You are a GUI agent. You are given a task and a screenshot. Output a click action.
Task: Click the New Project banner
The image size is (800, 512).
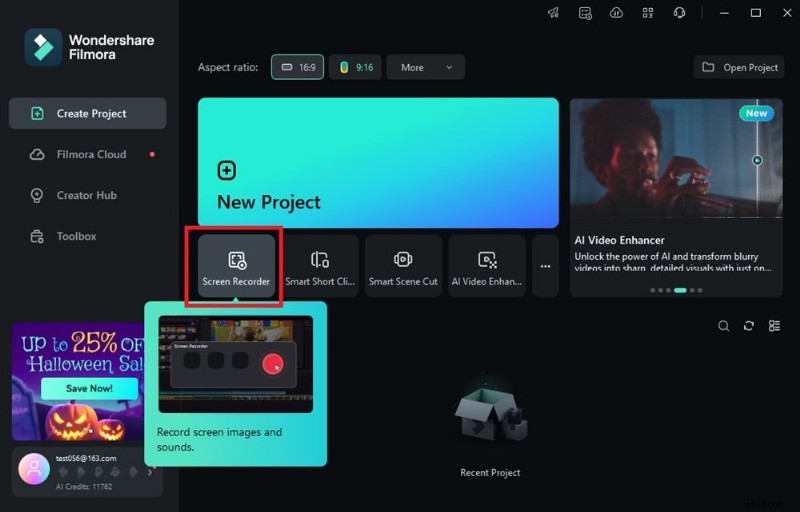pyautogui.click(x=378, y=163)
